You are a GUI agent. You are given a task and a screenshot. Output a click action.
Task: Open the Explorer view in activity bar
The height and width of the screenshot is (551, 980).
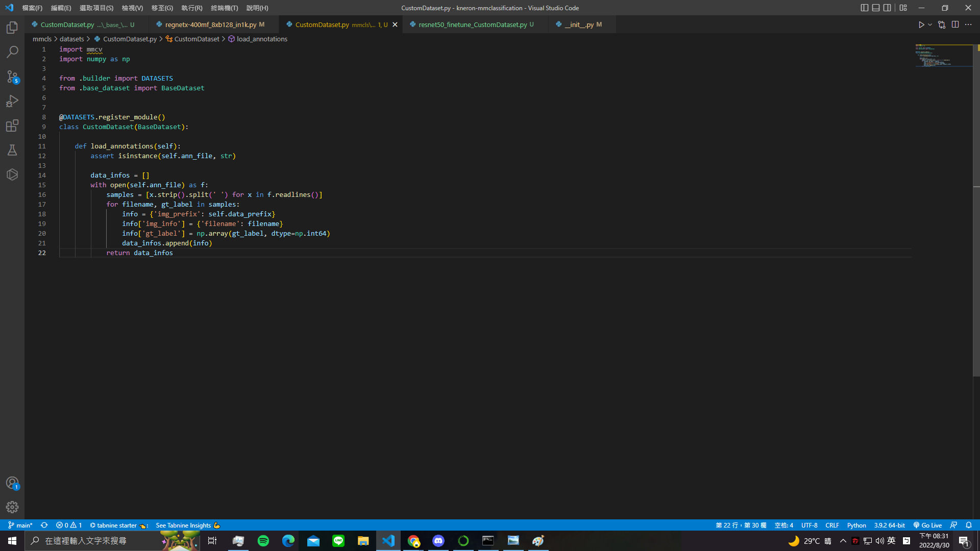(x=12, y=28)
